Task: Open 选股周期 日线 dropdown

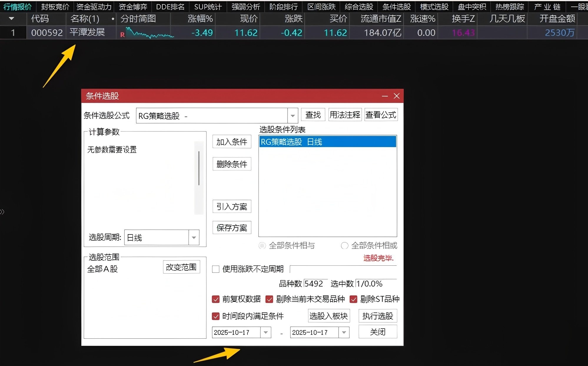Action: click(194, 237)
